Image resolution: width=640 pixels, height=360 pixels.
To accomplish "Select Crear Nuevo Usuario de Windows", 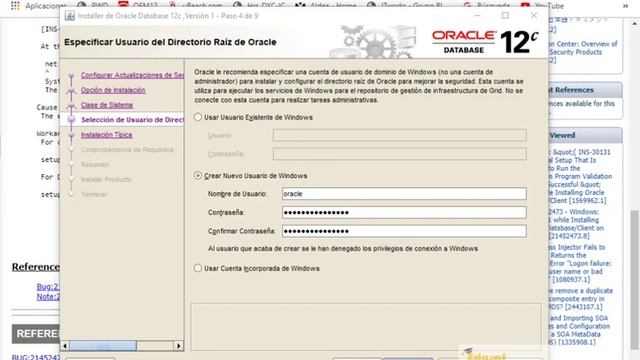I will 198,176.
